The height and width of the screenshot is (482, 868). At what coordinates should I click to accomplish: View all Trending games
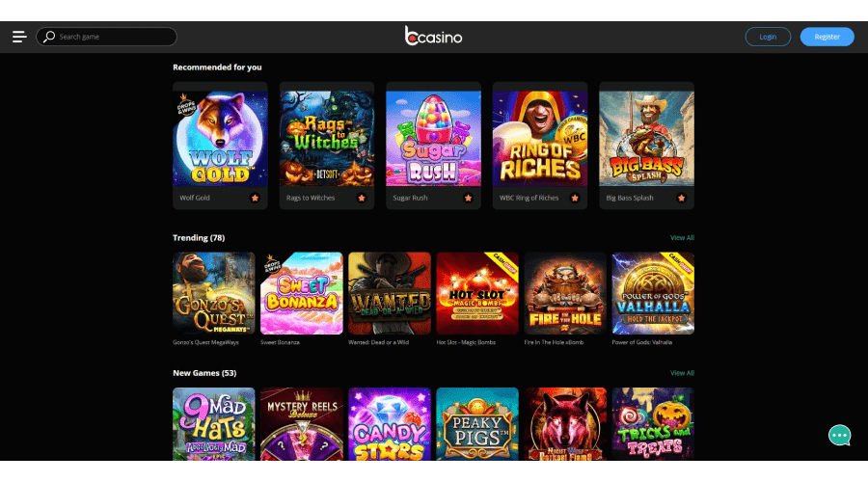point(682,237)
